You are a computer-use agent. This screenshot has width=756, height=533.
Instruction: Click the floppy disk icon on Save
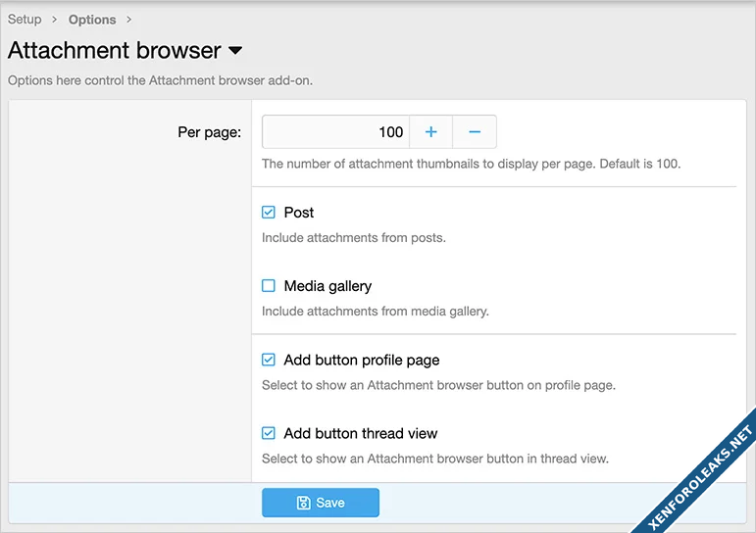(304, 503)
